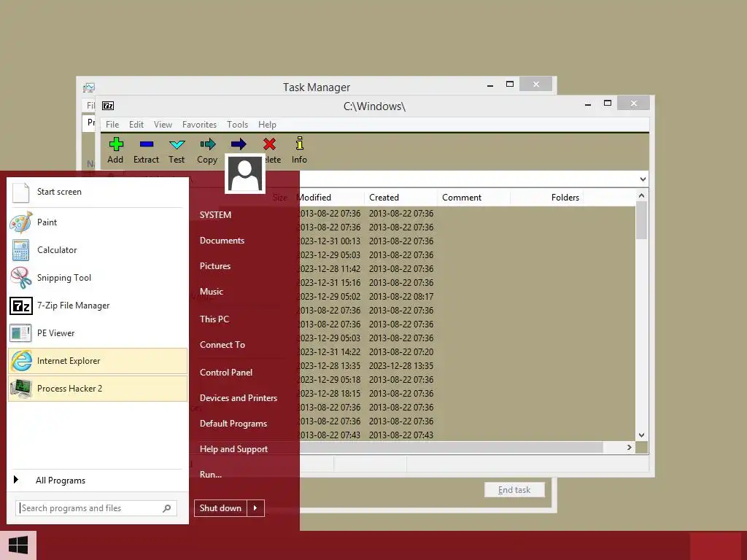The image size is (747, 560).
Task: Open Pictures from Start menu
Action: [215, 266]
